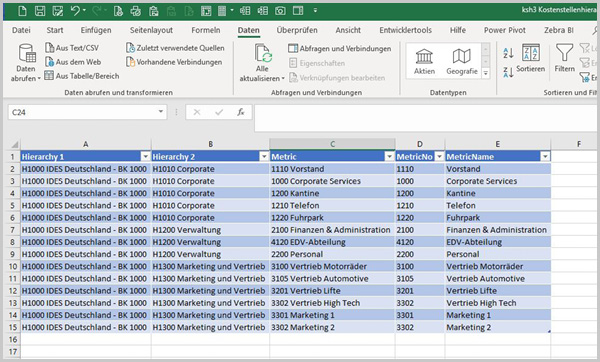600x362 pixels.
Task: Click cell '1110 Vorstand' in Metric column
Action: click(332, 169)
